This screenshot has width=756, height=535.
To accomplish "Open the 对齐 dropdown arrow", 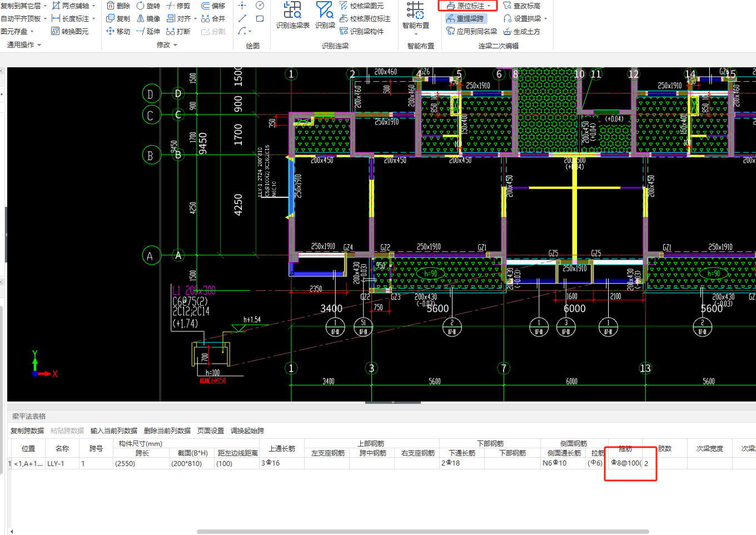I will (195, 19).
